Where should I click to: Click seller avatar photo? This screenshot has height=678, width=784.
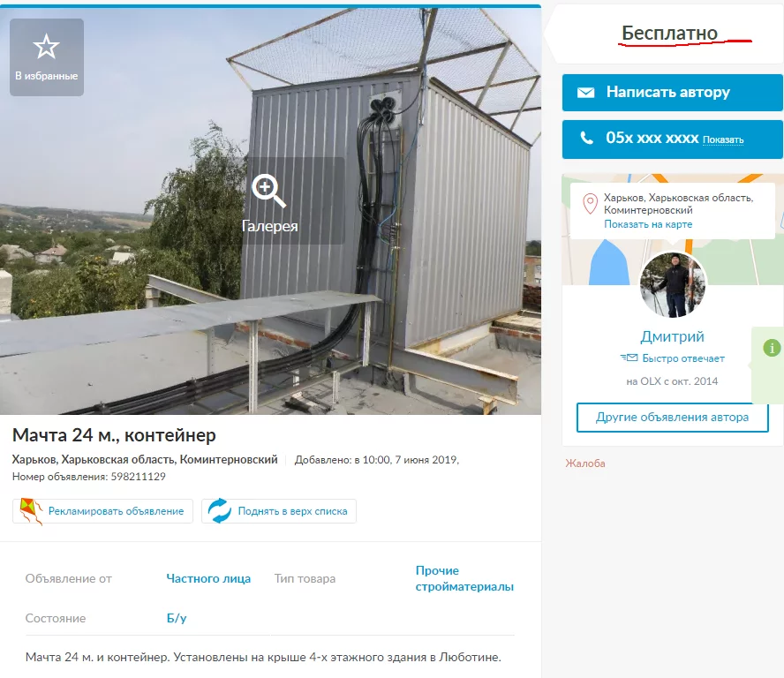tap(673, 284)
